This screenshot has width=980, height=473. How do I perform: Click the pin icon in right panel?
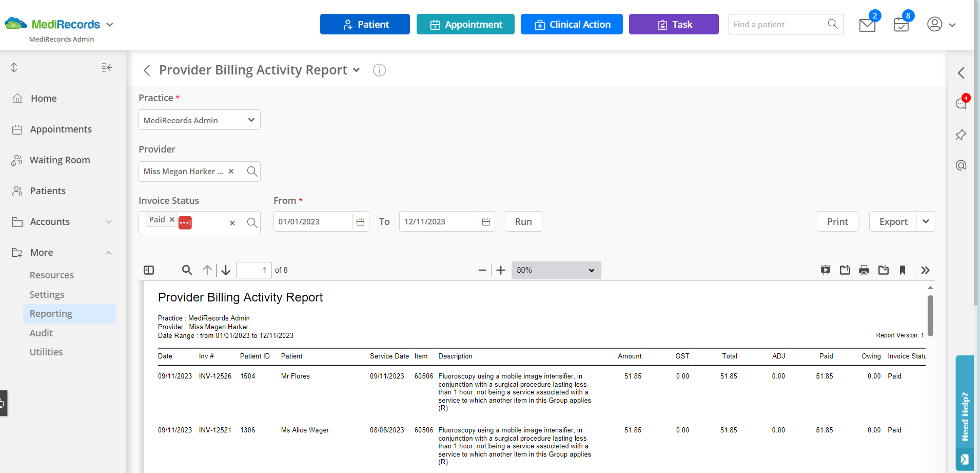(x=961, y=135)
